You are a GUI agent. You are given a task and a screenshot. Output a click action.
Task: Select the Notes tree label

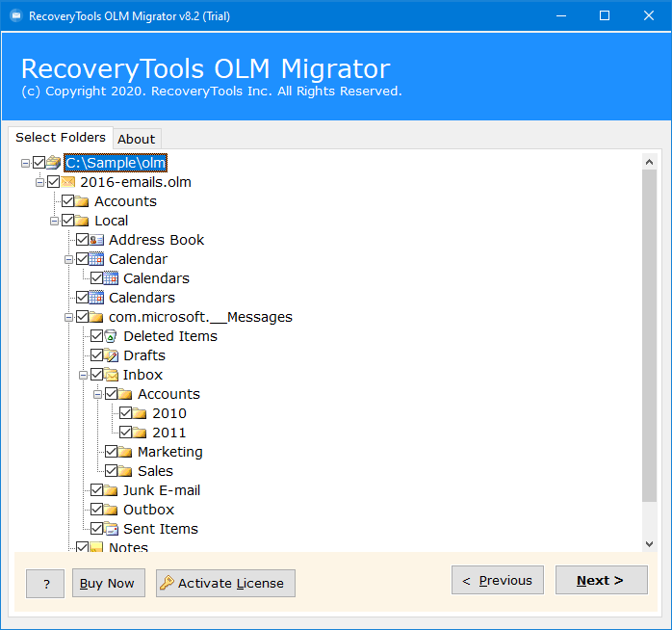tap(128, 547)
